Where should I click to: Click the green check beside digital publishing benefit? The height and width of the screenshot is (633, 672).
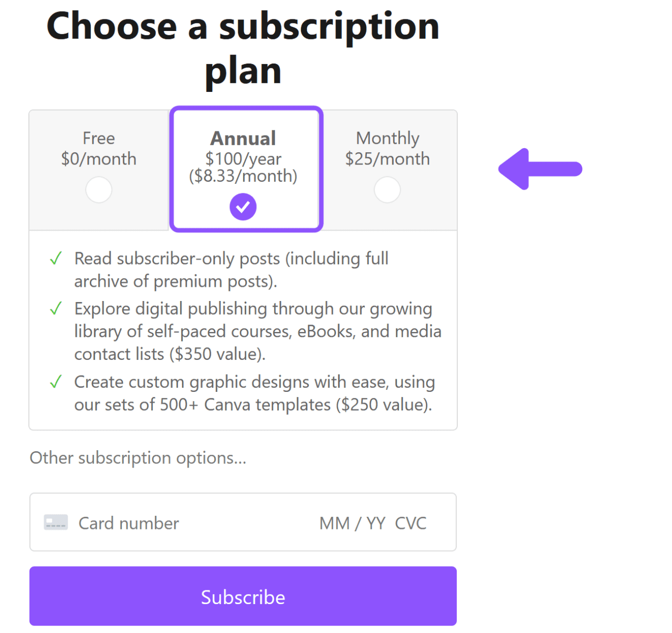coord(56,308)
